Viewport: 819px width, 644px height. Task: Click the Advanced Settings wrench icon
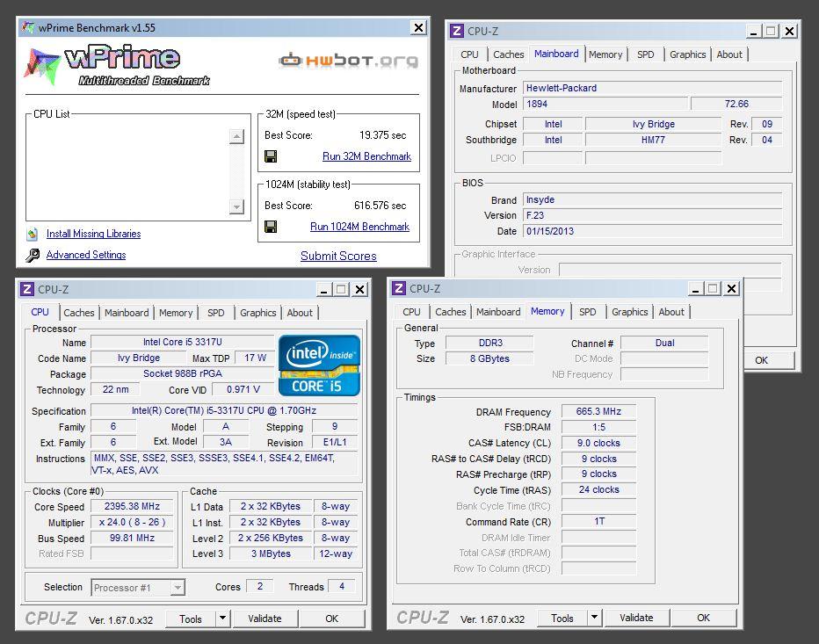pyautogui.click(x=33, y=255)
